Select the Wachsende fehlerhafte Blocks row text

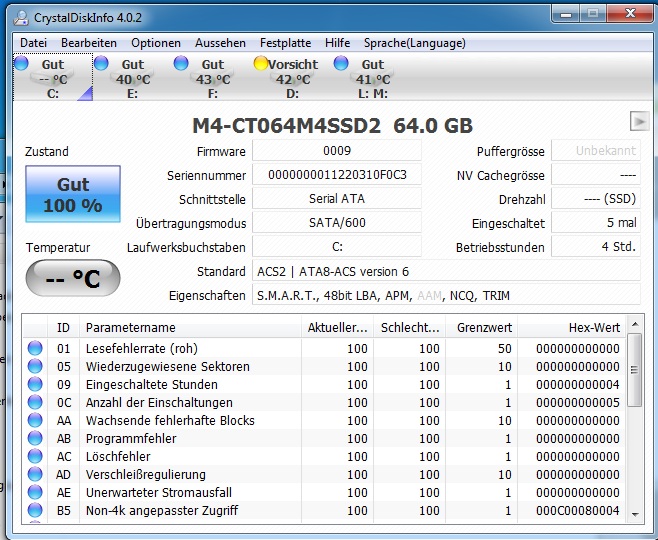tap(170, 421)
